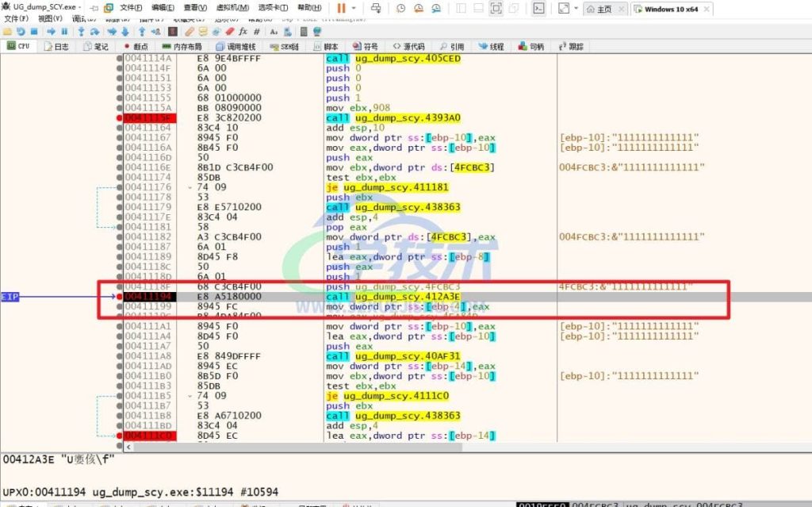
Task: Click the VMware full screen mode icon
Action: tap(496, 8)
